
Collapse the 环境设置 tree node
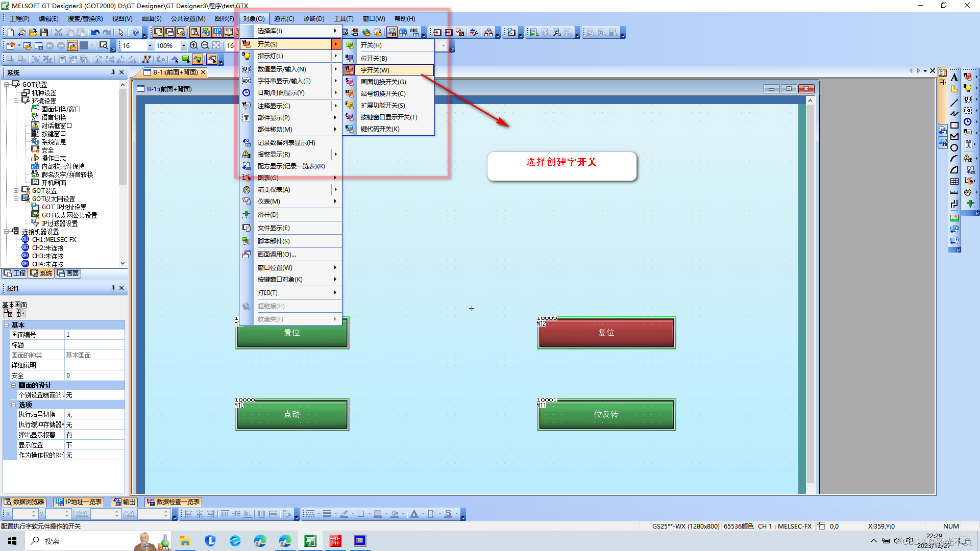16,101
